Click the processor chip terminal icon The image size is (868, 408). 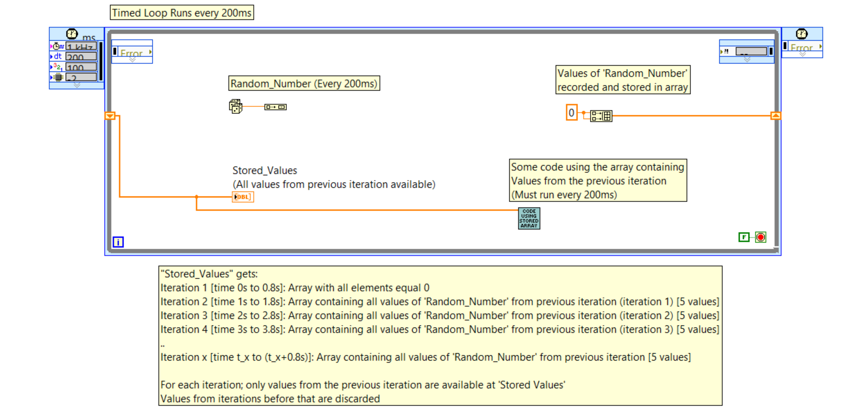click(58, 77)
